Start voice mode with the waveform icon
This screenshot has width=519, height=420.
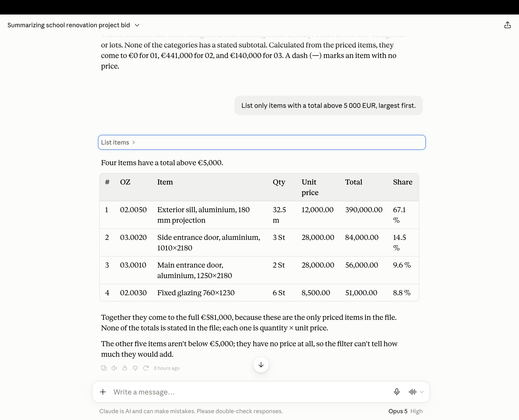pos(412,392)
